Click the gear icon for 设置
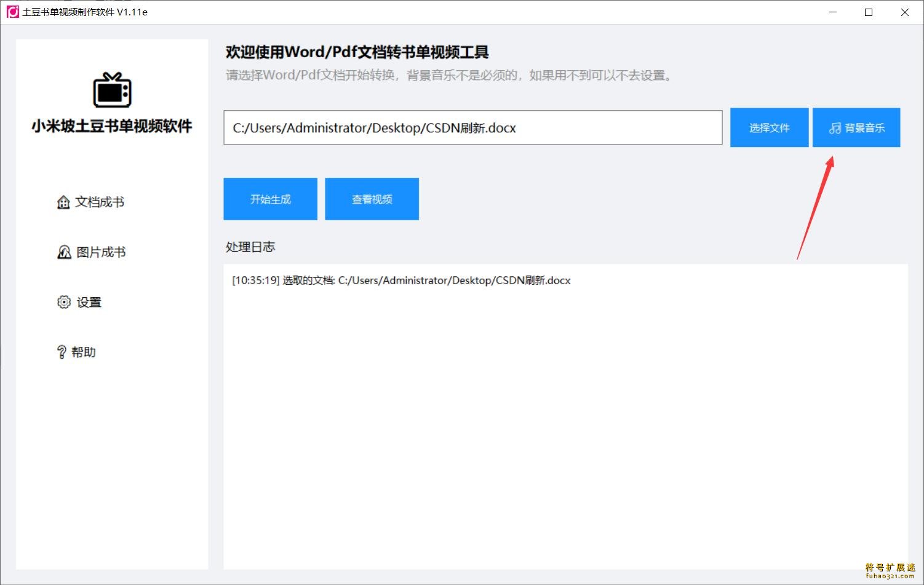 64,302
